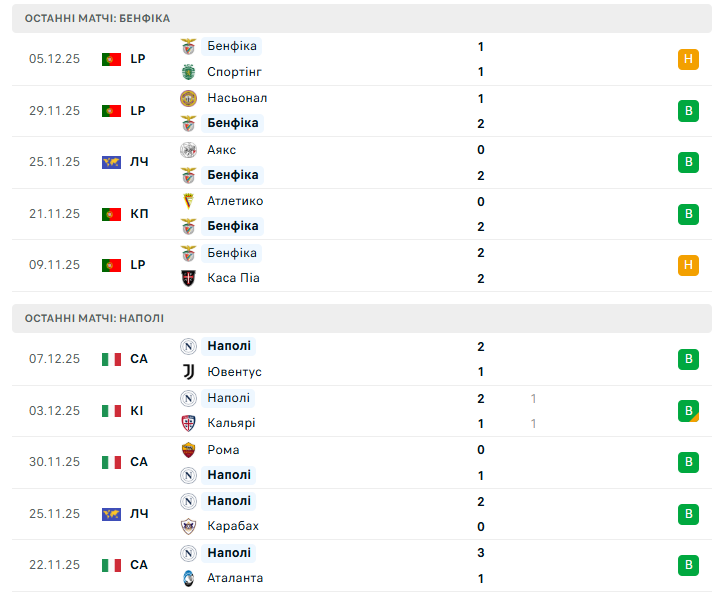Click the Roma team badge
Image resolution: width=722 pixels, height=599 pixels.
(188, 450)
